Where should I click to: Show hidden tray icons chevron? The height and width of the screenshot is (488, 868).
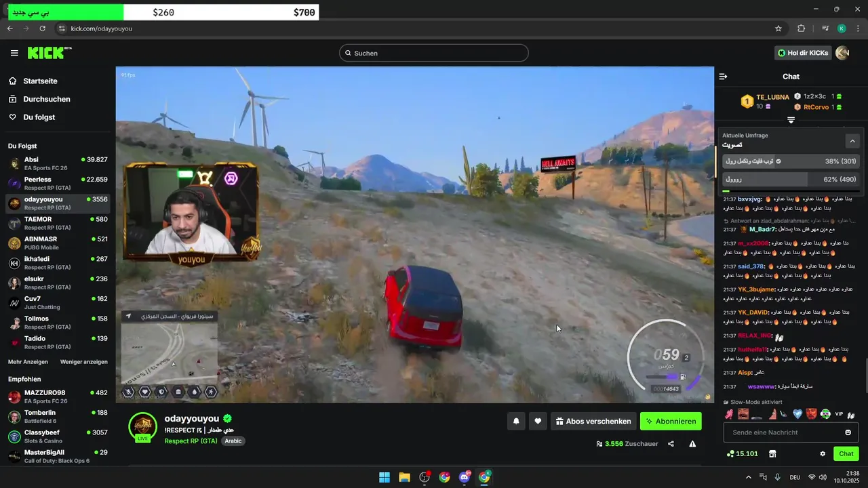[x=749, y=477]
